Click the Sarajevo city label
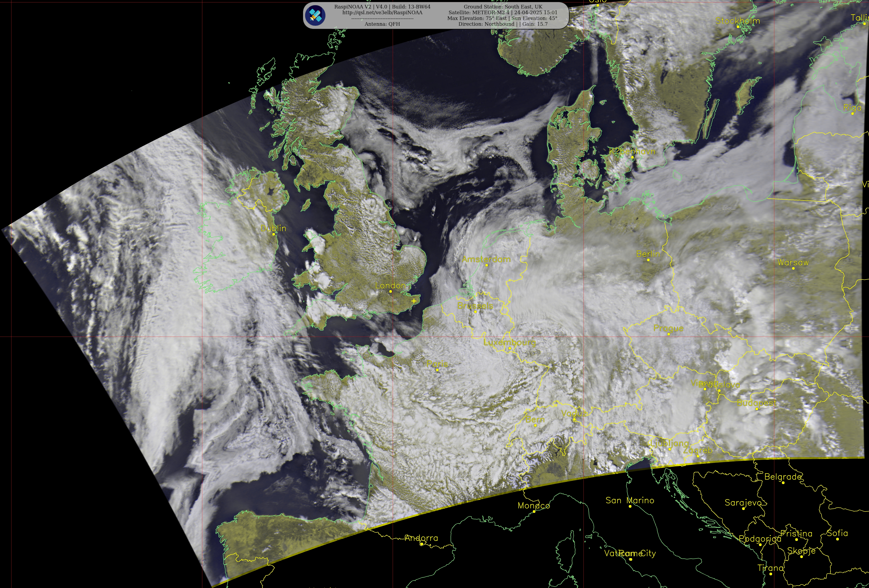869x588 pixels. click(x=743, y=503)
